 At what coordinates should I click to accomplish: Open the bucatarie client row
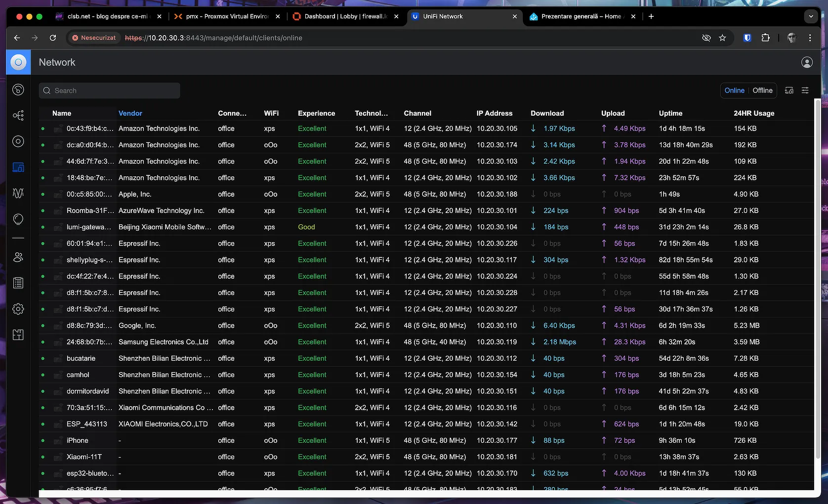tap(426, 358)
